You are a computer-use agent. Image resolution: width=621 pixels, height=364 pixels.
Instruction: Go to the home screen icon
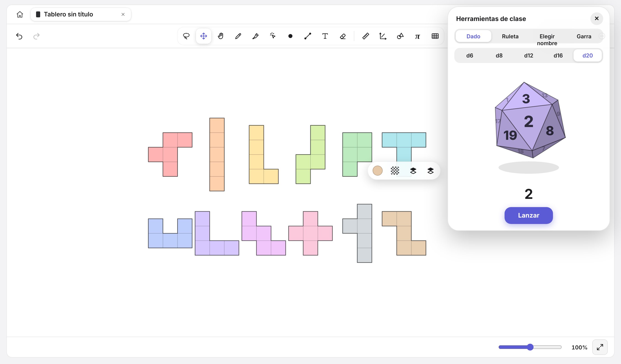[20, 14]
